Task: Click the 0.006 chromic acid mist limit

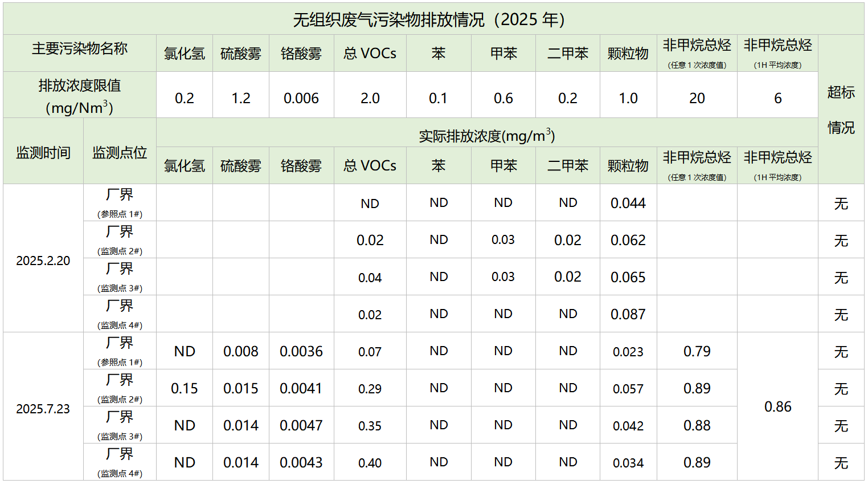Action: (301, 98)
